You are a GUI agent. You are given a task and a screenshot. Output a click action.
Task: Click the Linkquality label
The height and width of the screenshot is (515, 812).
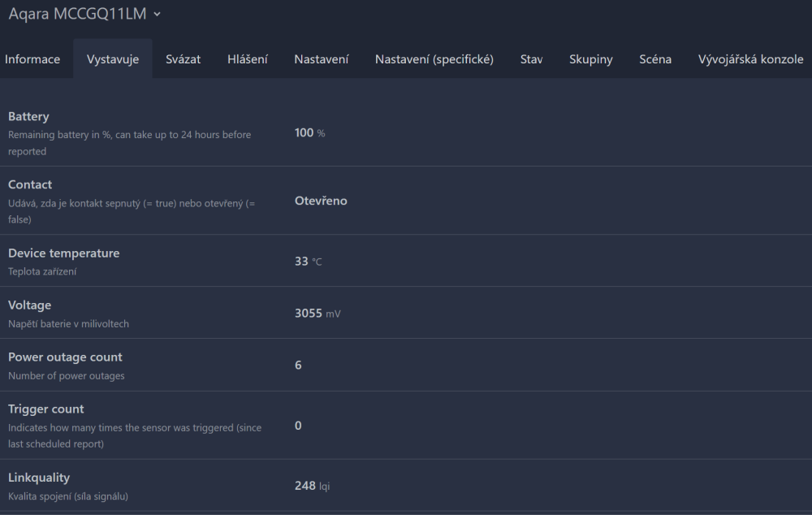(x=39, y=477)
